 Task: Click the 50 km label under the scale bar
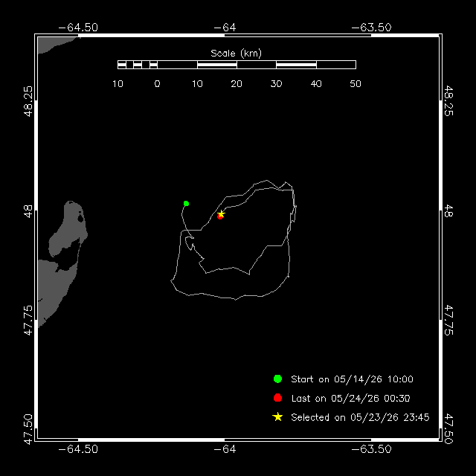click(x=356, y=84)
